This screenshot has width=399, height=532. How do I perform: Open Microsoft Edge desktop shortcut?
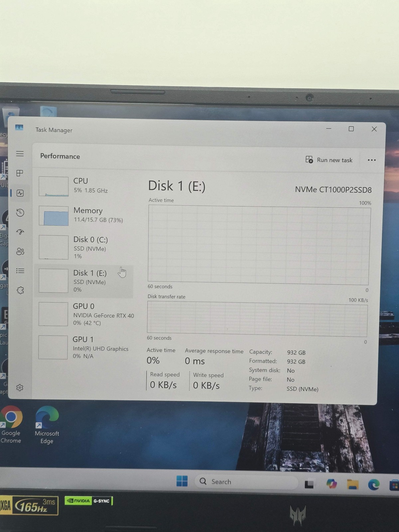pyautogui.click(x=47, y=425)
